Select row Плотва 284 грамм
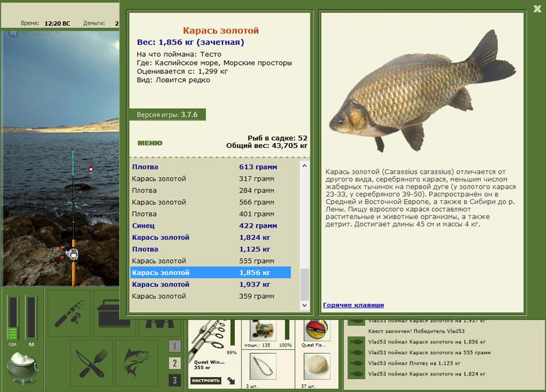The image size is (546, 392). click(210, 191)
